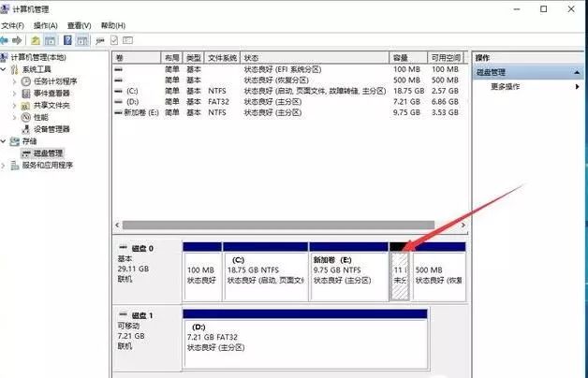Click the Refresh toolbar icon
The width and height of the screenshot is (588, 378).
[100, 40]
